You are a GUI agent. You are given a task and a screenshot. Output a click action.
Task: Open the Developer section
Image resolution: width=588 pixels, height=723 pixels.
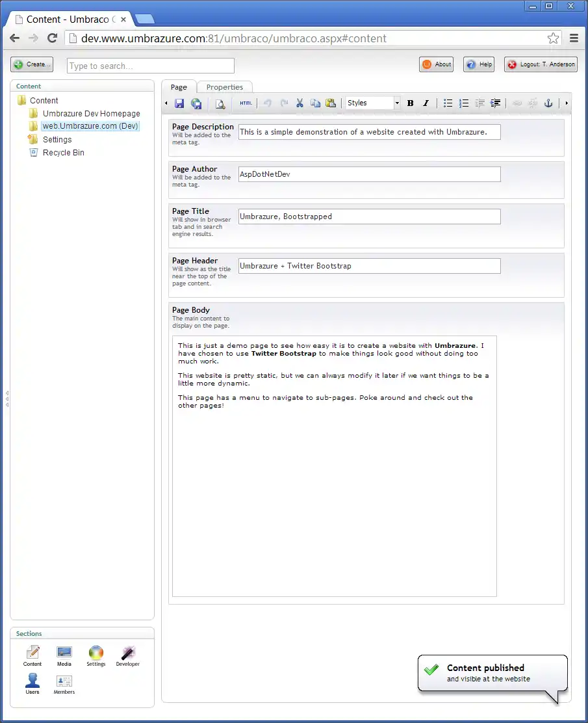pos(127,655)
